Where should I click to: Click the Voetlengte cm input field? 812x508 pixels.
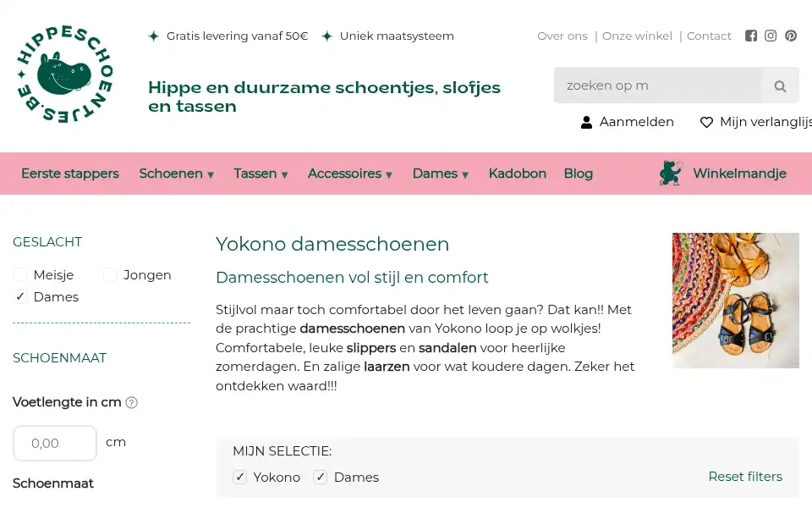coord(55,443)
